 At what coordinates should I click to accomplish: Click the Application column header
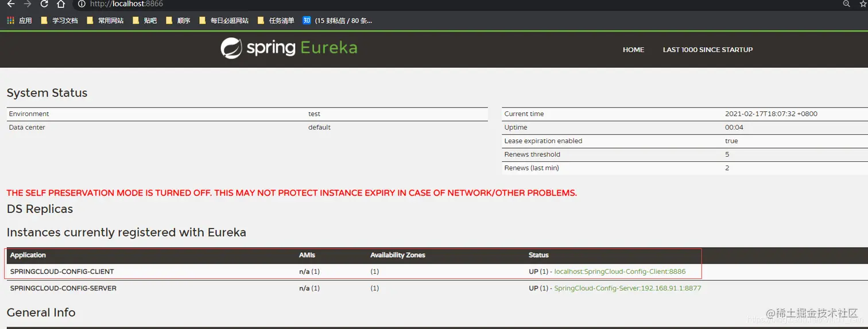(28, 255)
